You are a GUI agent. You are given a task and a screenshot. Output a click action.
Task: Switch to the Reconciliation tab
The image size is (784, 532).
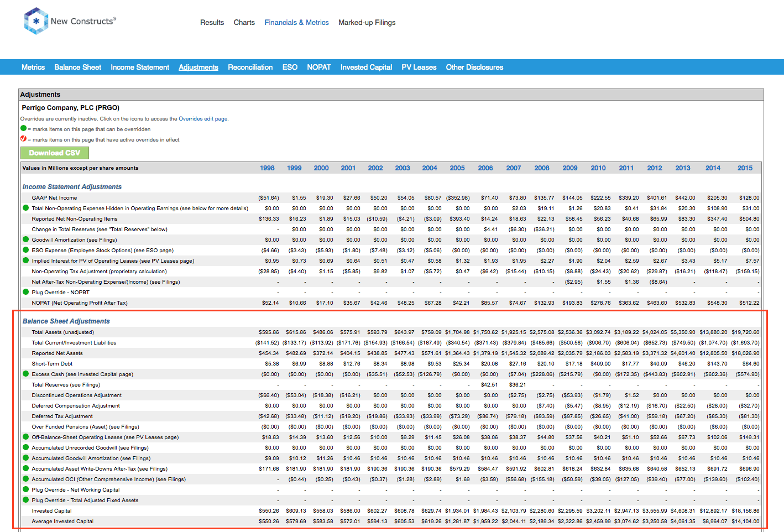pyautogui.click(x=250, y=67)
